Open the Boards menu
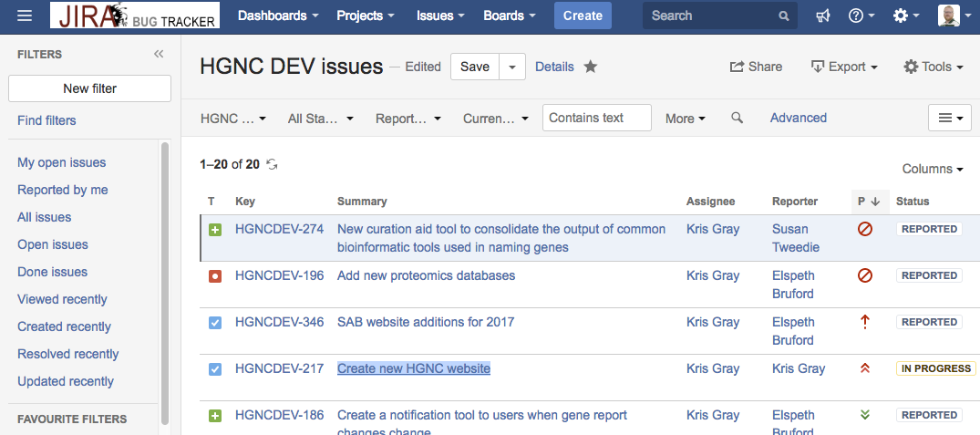The width and height of the screenshot is (980, 435). 510,16
